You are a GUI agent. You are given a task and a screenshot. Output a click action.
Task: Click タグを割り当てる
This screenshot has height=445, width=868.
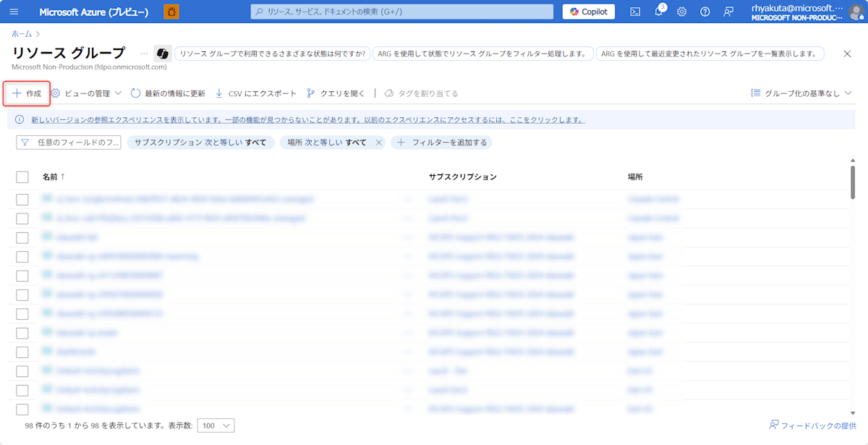click(421, 93)
